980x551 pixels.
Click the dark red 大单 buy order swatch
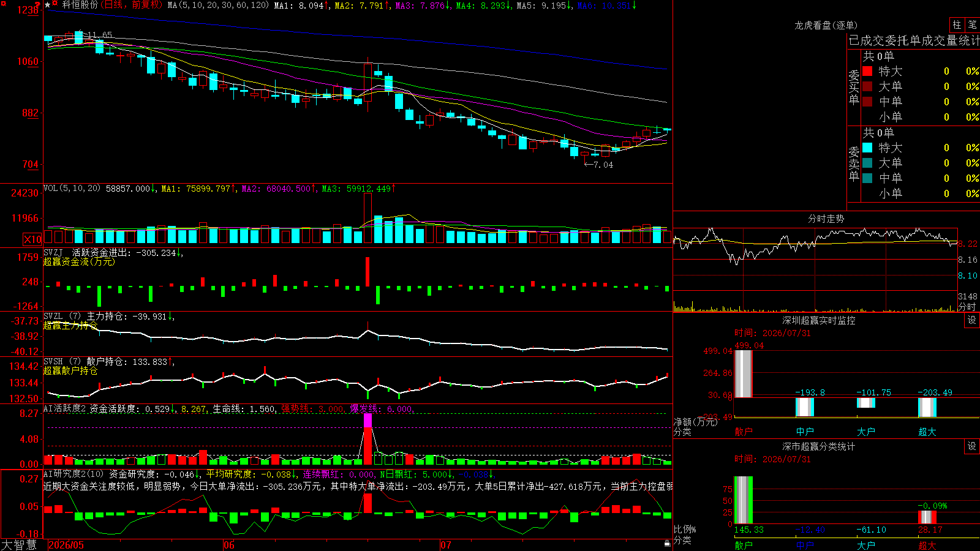[867, 86]
